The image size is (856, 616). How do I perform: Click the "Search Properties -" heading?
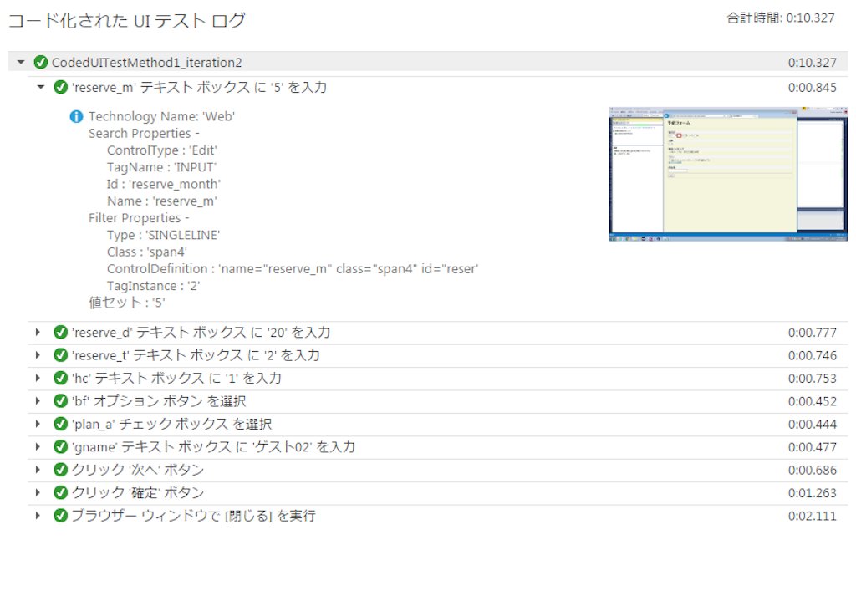point(144,133)
